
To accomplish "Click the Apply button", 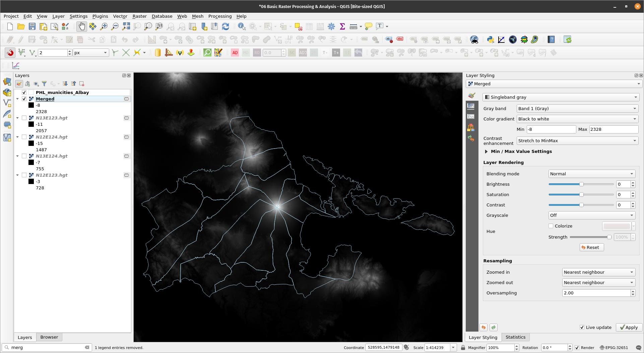I will (x=629, y=327).
